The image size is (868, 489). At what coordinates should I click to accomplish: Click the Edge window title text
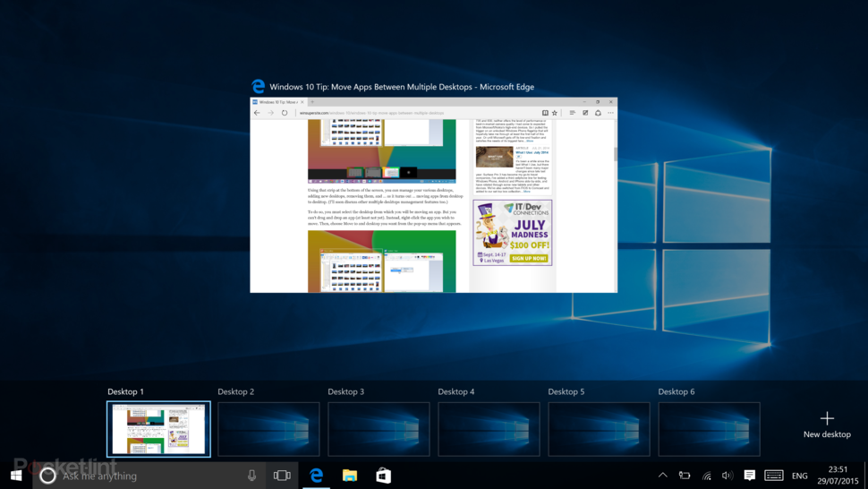(x=402, y=86)
